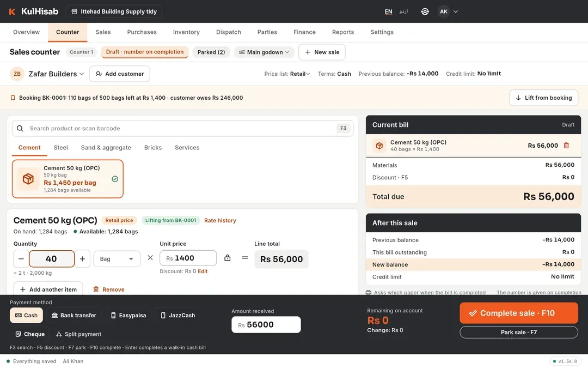The width and height of the screenshot is (588, 368).
Task: Click the KulHisab logo icon
Action: [12, 11]
